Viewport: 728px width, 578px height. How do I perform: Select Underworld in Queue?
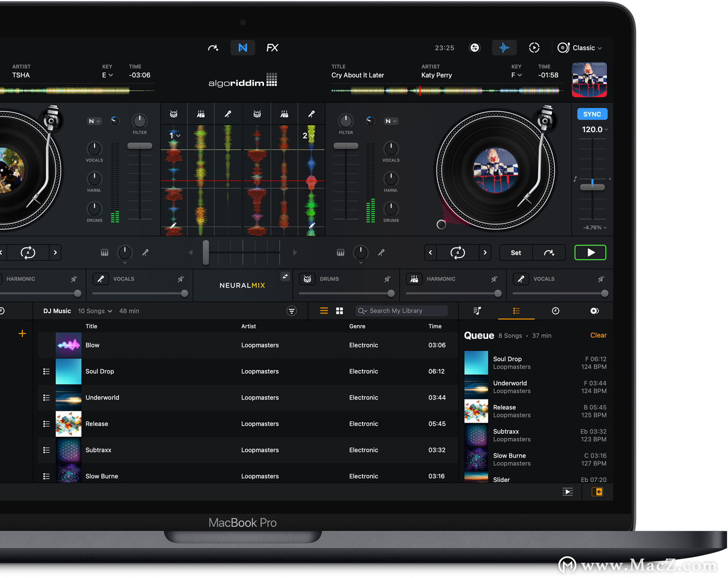click(x=536, y=387)
